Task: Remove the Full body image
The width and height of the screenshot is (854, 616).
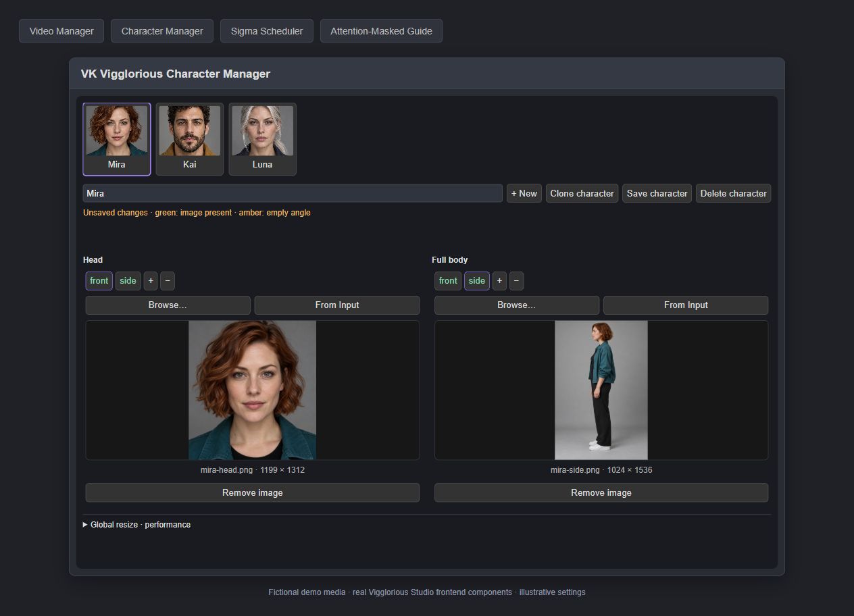Action: (x=601, y=492)
